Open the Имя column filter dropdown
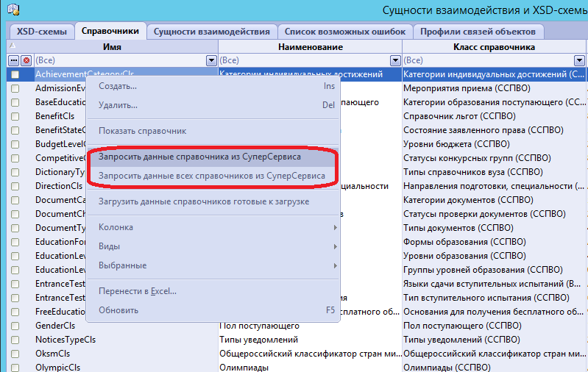The image size is (588, 372). point(211,60)
